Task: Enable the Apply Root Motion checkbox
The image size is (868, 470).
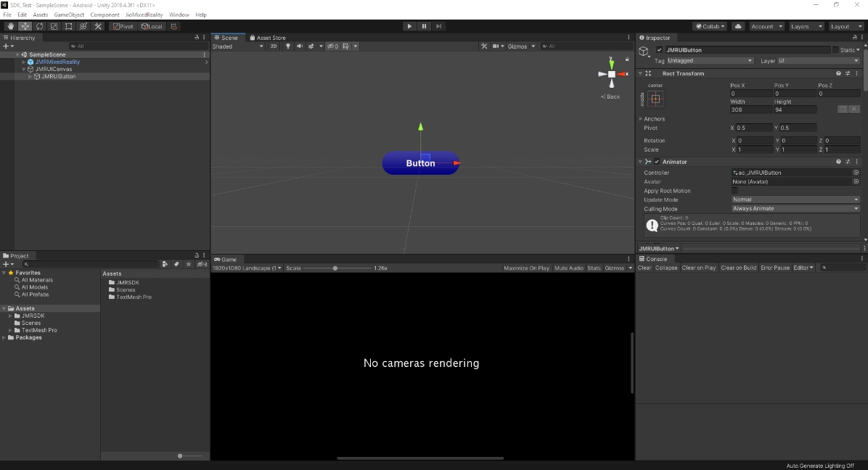Action: [734, 191]
